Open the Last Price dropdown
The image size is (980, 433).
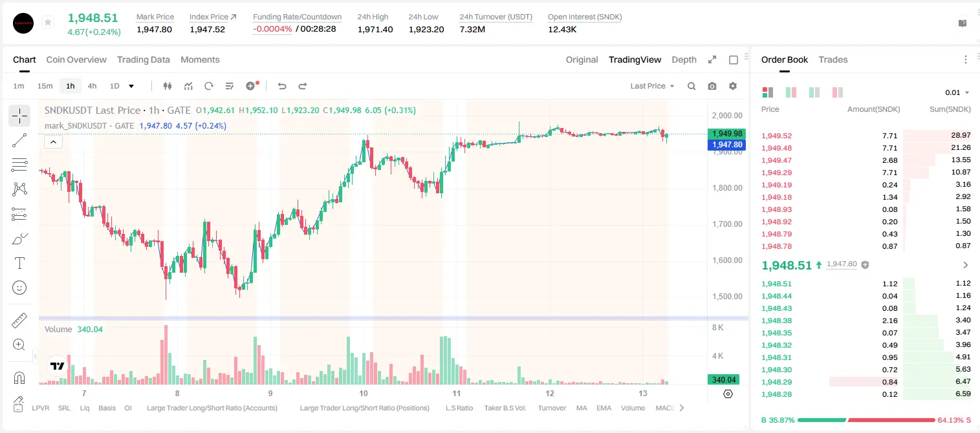pyautogui.click(x=652, y=86)
